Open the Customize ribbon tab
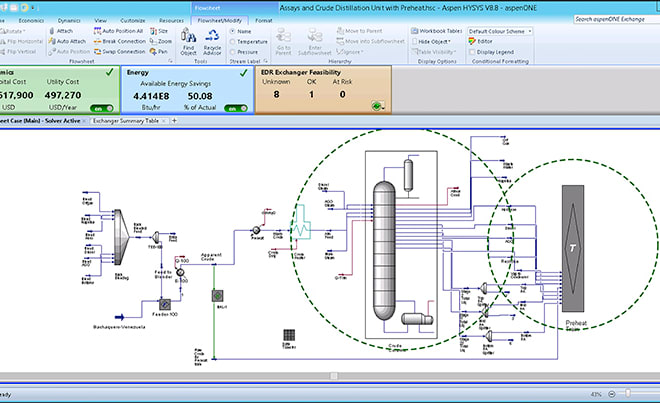This screenshot has height=403, width=660. (133, 20)
